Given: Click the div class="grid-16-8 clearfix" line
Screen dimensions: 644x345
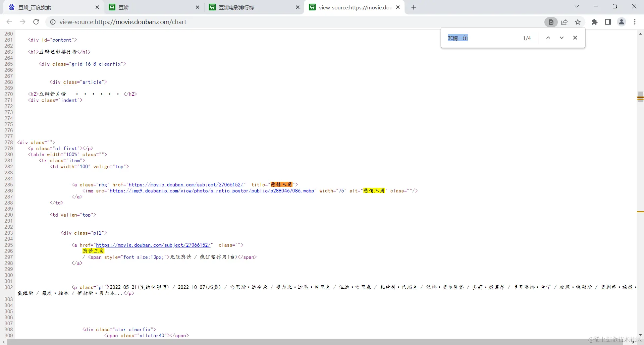Looking at the screenshot, I should [x=83, y=64].
